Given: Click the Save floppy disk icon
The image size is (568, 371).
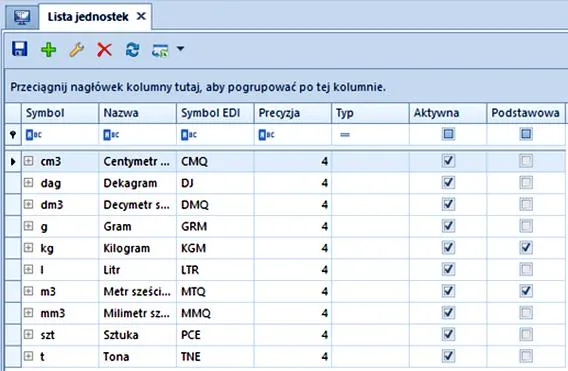Looking at the screenshot, I should [20, 49].
